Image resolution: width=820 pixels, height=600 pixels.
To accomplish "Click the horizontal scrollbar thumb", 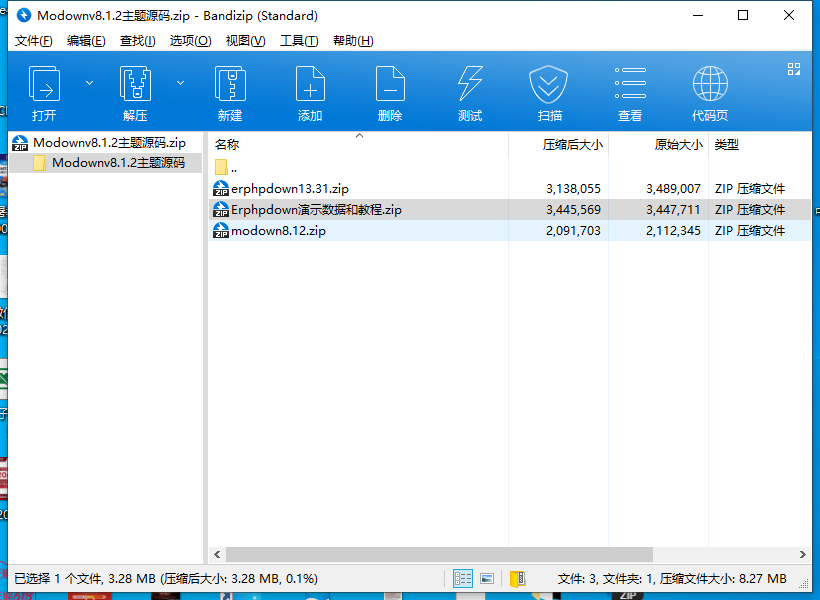I will (439, 554).
